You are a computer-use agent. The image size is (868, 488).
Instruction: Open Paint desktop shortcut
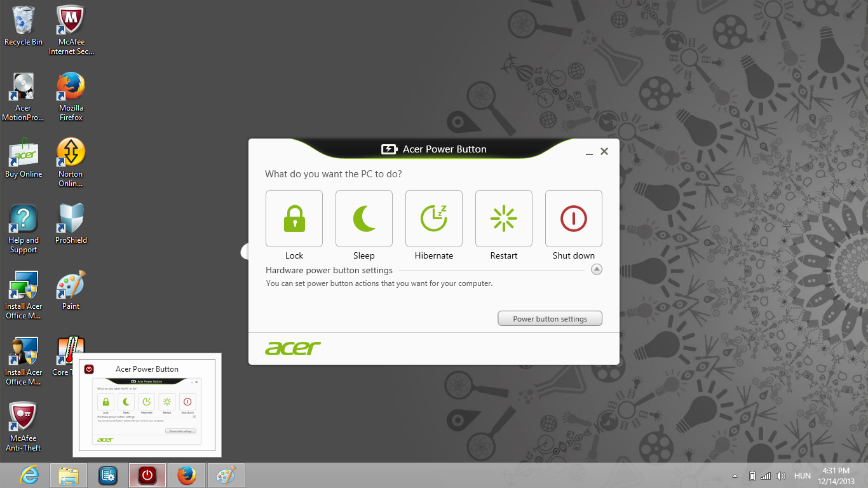pyautogui.click(x=71, y=291)
